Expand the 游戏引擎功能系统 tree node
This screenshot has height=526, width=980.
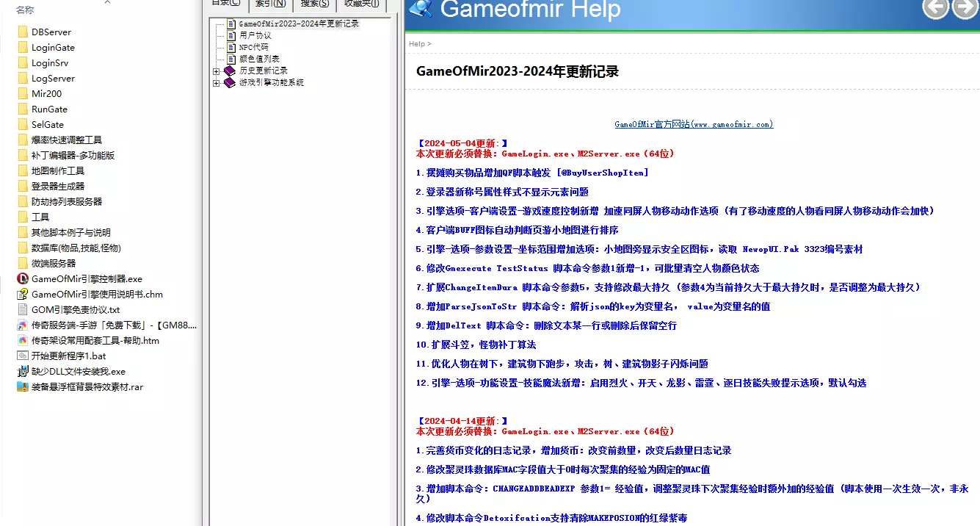click(217, 83)
